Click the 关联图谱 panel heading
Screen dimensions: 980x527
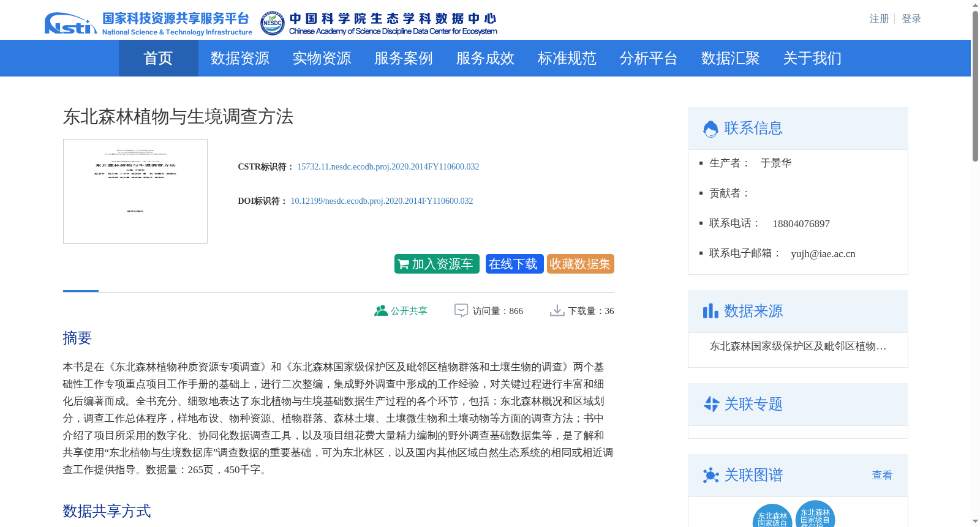(753, 475)
